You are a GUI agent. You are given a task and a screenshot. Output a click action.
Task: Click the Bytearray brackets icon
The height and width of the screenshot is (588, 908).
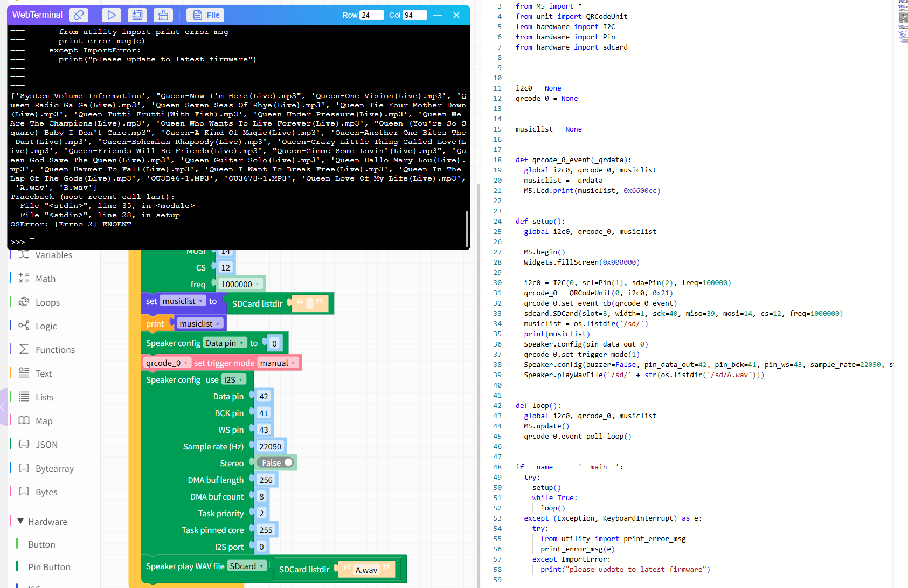click(24, 468)
